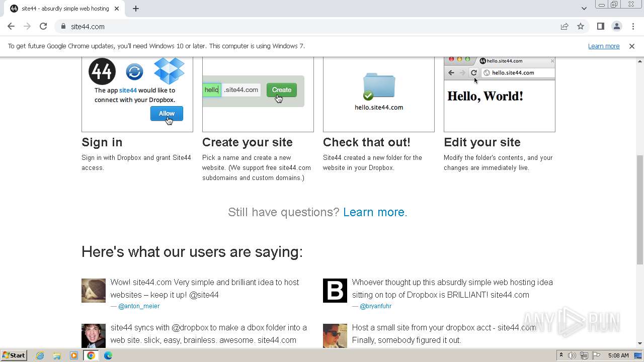Click the page vertical scrollbar thumb
Screen dimensions: 644x362
[x=640, y=210]
